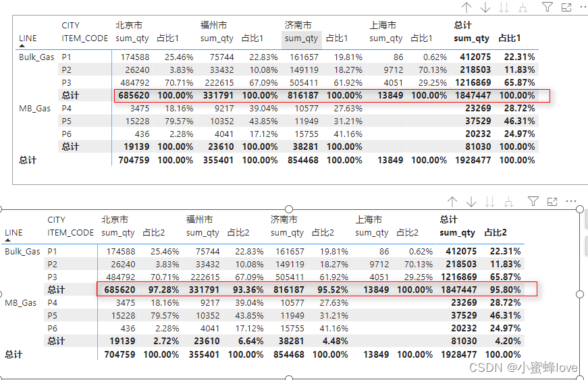The image size is (588, 380).
Task: Click 9712 value in bottom matrix
Action: pos(379,264)
